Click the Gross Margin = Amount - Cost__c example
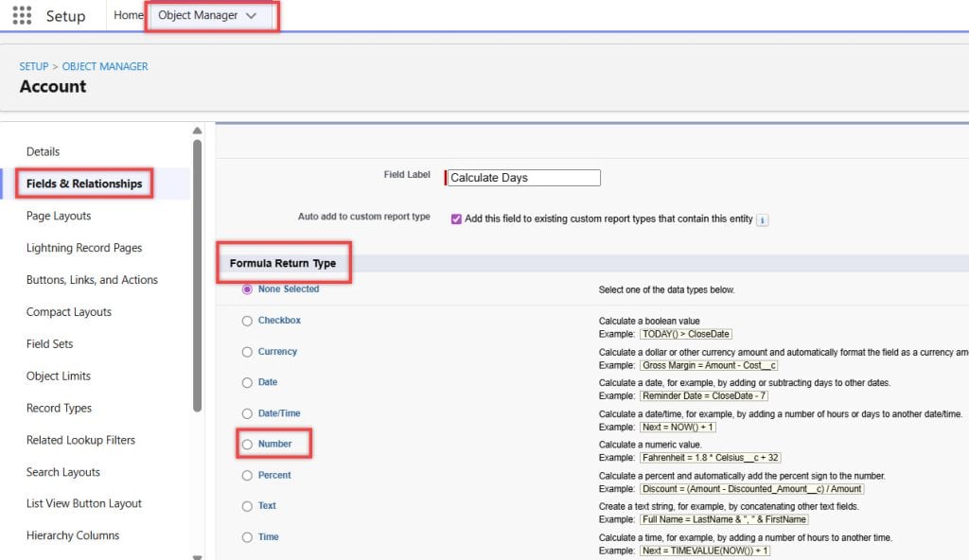The height and width of the screenshot is (560, 969). point(709,365)
